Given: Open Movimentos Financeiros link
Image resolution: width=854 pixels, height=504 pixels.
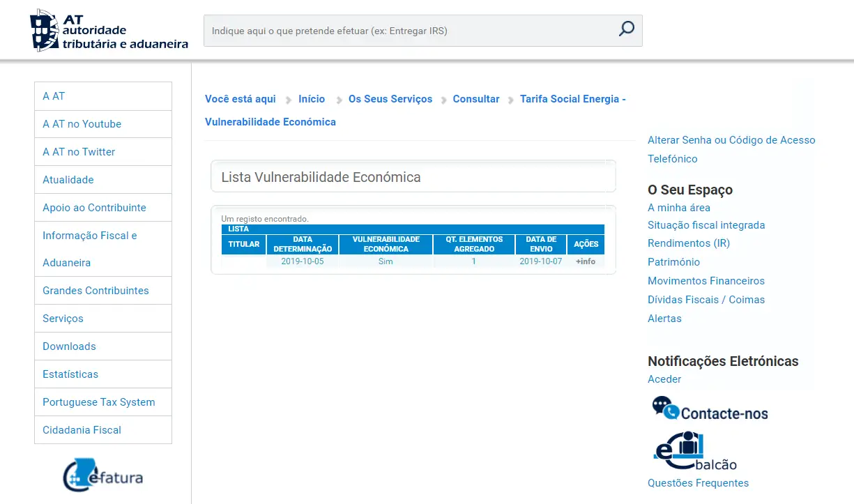Looking at the screenshot, I should 706,281.
